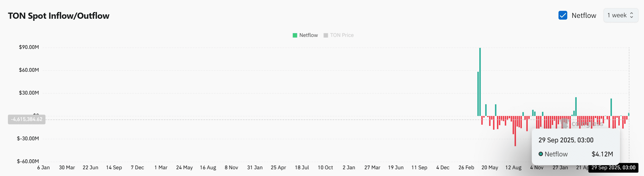This screenshot has height=176, width=644.
Task: Click the $4.12M tooltip value
Action: [x=602, y=154]
